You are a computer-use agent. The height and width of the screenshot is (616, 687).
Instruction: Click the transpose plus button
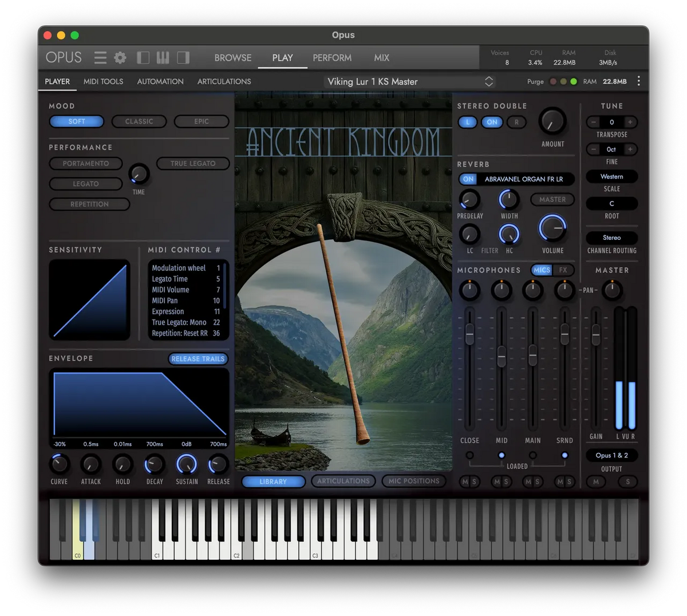(630, 122)
